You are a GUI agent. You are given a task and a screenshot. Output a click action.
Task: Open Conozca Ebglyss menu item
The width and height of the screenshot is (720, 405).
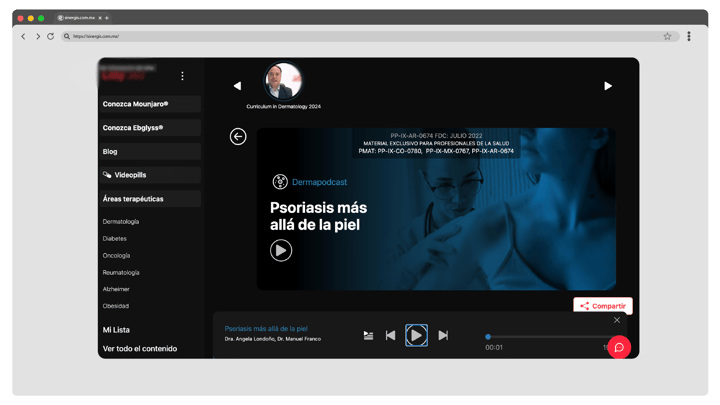click(150, 128)
